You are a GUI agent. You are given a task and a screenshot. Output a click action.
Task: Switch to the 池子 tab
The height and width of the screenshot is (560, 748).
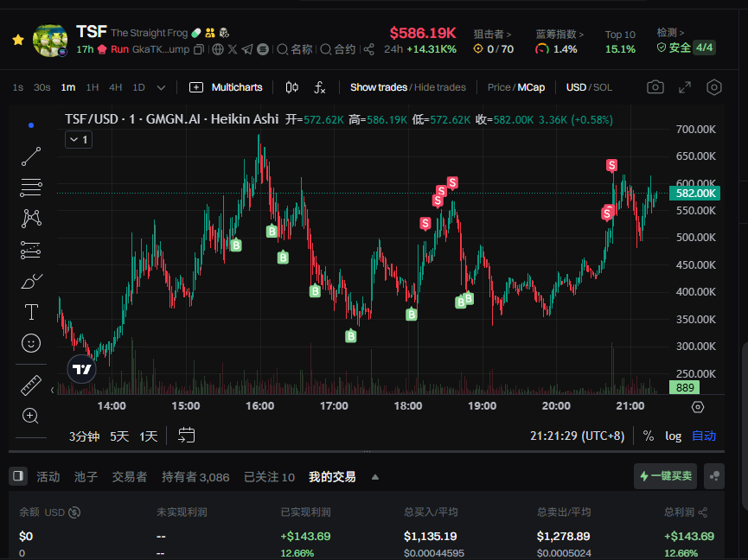86,476
